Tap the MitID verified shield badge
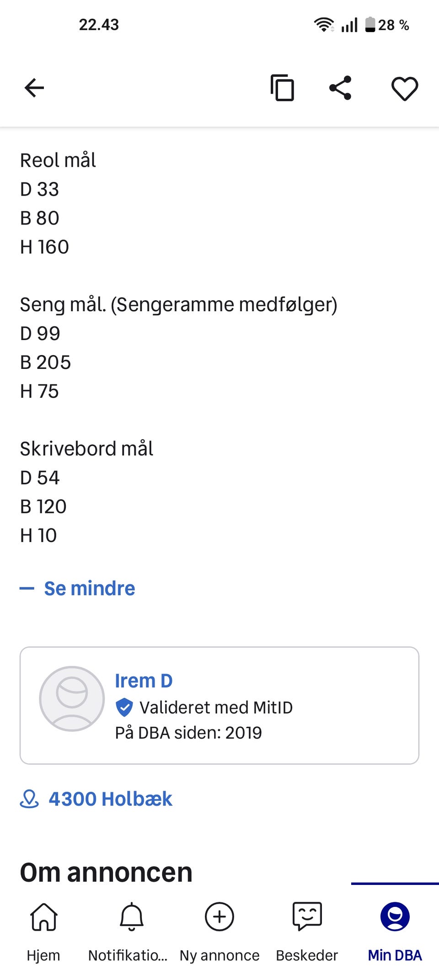Screen dimensions: 439x980 [124, 707]
